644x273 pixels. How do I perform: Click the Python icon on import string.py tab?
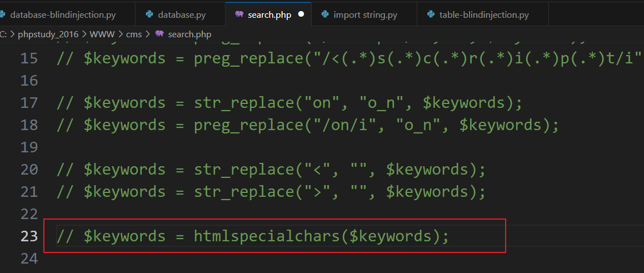[x=325, y=15]
